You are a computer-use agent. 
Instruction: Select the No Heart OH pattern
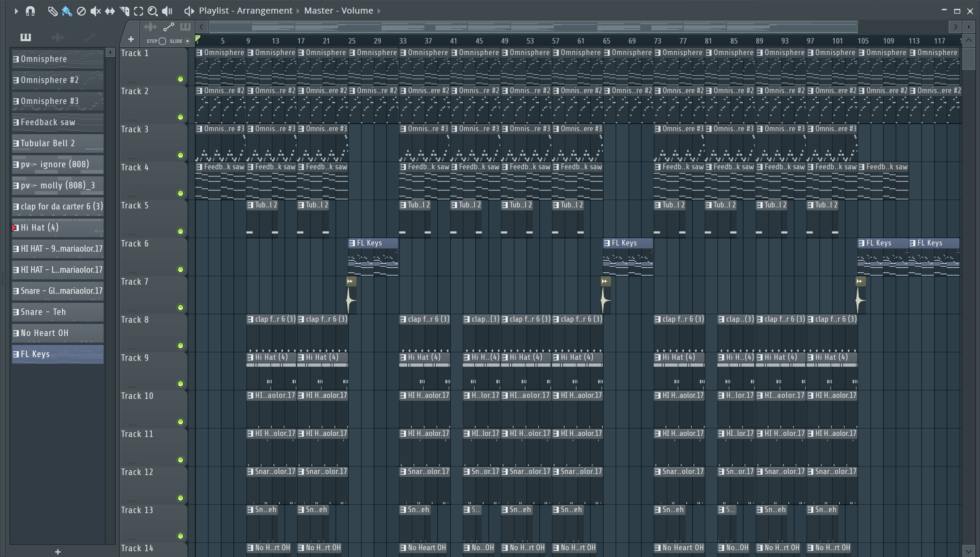point(58,333)
